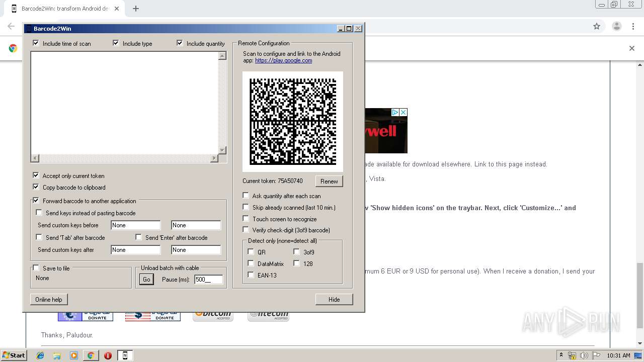Maximize the Barcode2Win window
This screenshot has height=362, width=644.
[x=349, y=29]
